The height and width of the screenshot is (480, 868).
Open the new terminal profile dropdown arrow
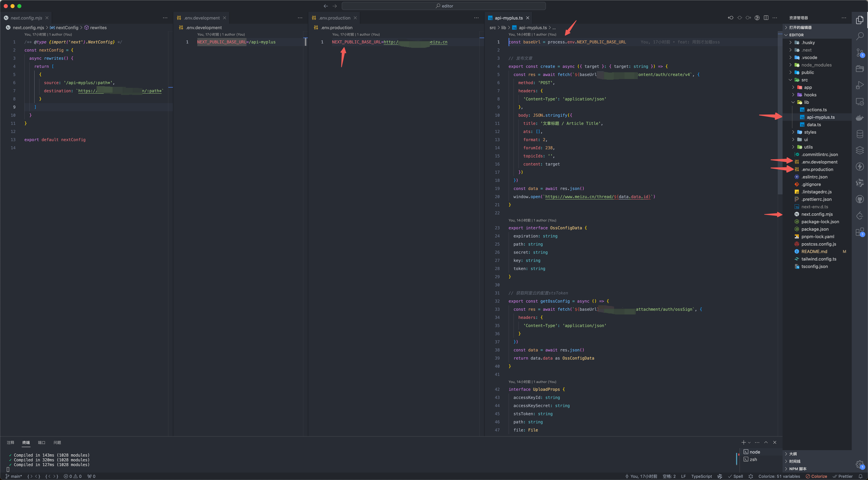pyautogui.click(x=749, y=442)
